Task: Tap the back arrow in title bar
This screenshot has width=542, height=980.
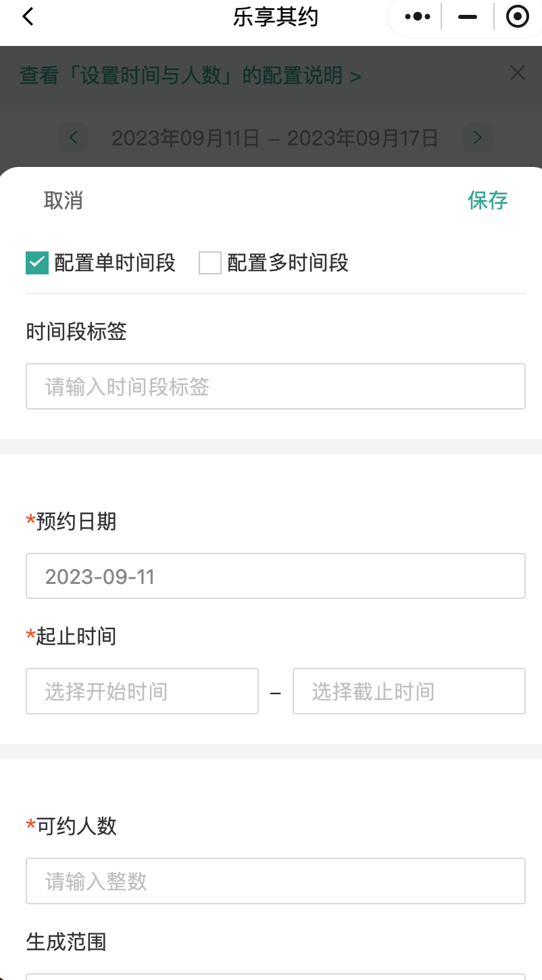Action: pyautogui.click(x=28, y=17)
